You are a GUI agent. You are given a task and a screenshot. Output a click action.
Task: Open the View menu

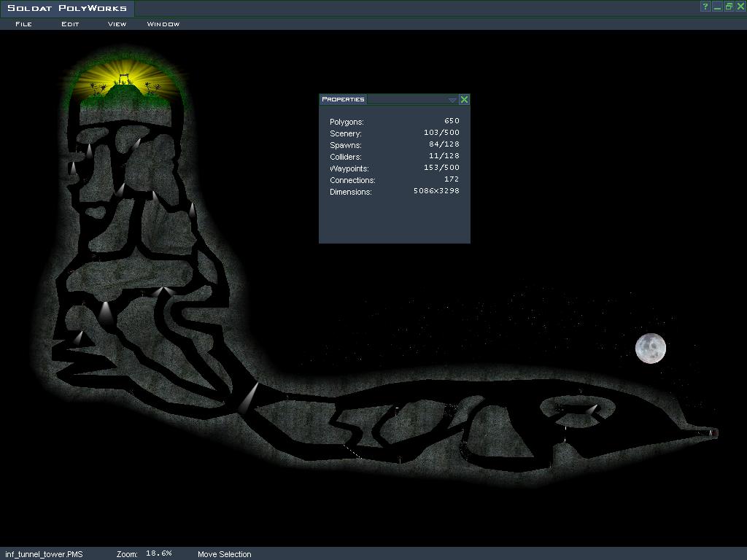(117, 24)
